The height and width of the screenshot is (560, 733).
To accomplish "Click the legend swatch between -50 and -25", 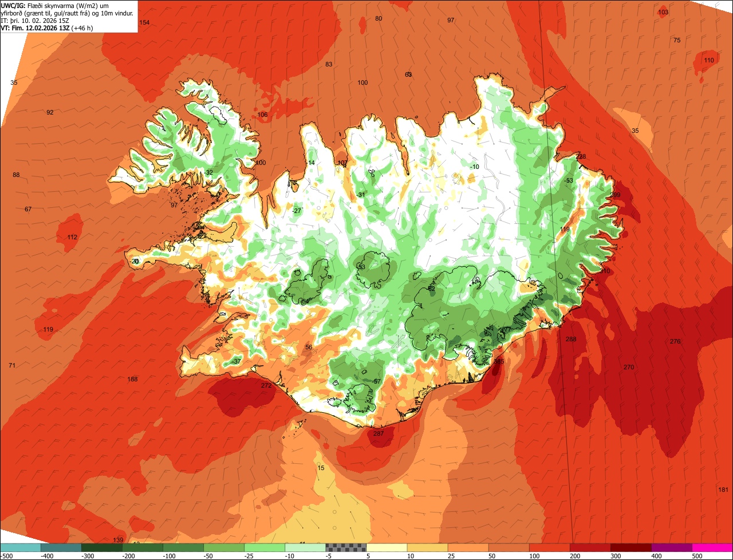I will coord(224,548).
